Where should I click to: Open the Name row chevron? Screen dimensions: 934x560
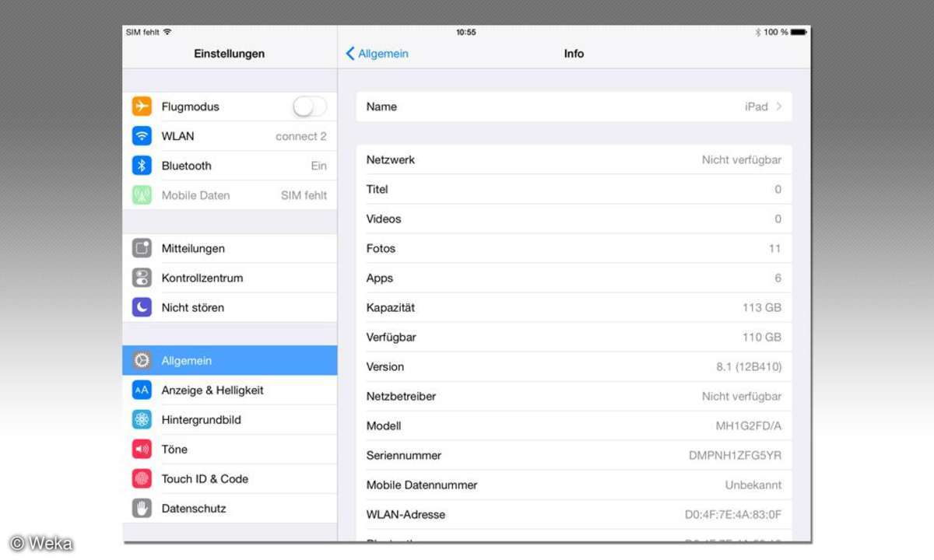[x=779, y=107]
